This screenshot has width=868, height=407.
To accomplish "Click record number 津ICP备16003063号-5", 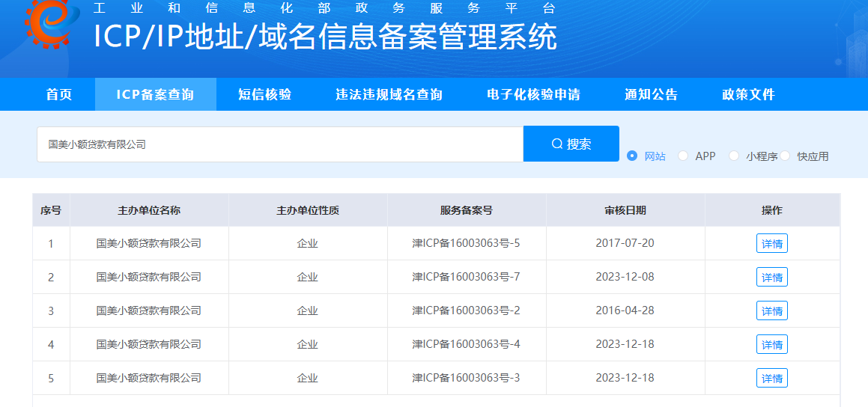I will pos(466,243).
